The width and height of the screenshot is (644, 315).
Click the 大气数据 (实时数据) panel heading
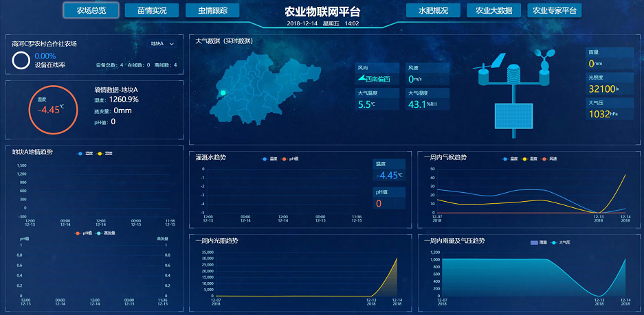224,41
